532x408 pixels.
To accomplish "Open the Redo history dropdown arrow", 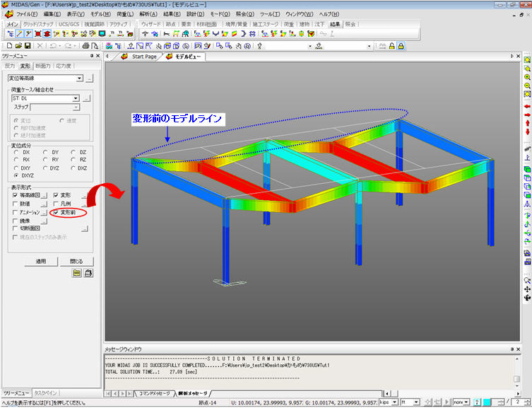I will 75,46.
